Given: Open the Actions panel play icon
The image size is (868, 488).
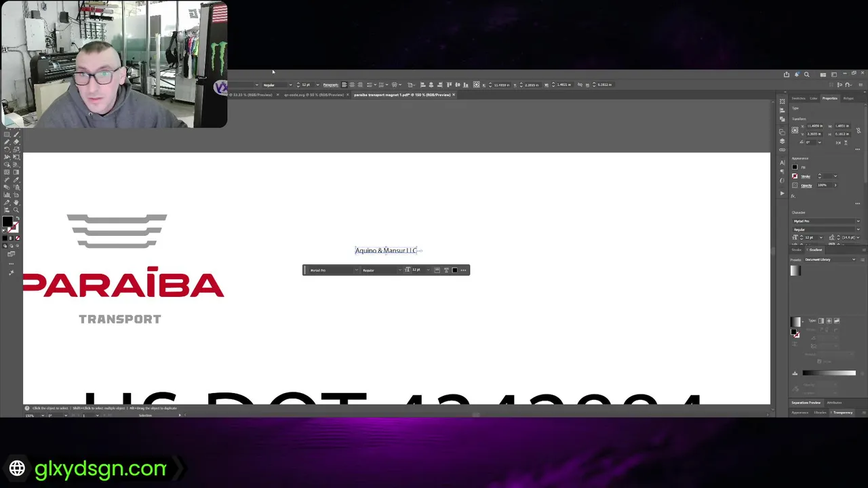Looking at the screenshot, I should click(x=782, y=193).
